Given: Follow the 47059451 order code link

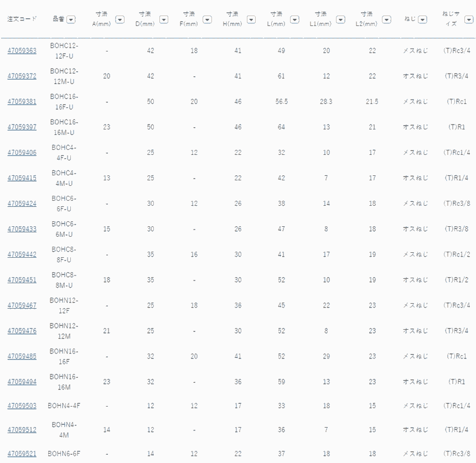Looking at the screenshot, I should tap(22, 280).
